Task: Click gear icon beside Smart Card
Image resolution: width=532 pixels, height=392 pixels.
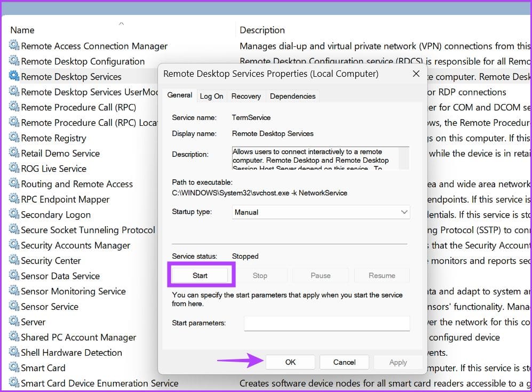Action: tap(14, 367)
